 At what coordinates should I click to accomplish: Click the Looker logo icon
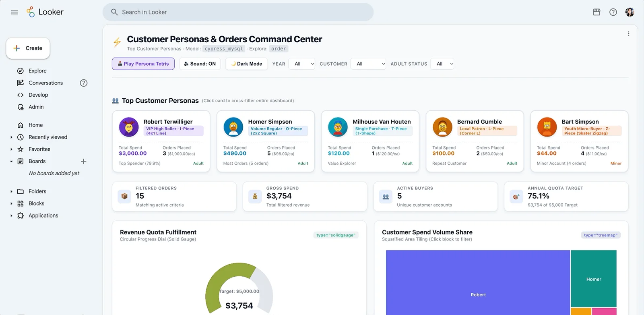[x=31, y=12]
